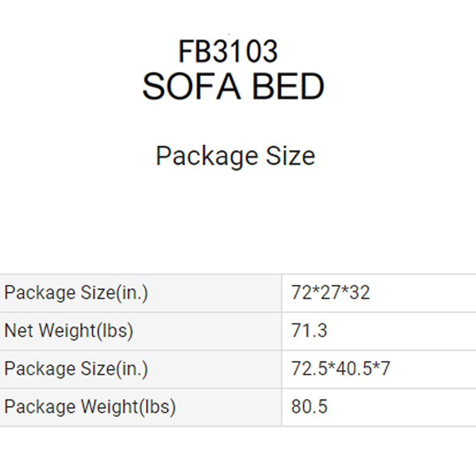Click the 80.5 package weight value
The image size is (476, 476).
(x=309, y=407)
